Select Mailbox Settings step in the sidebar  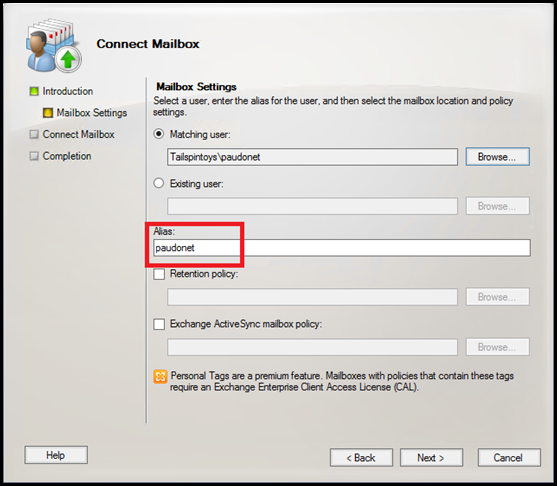coord(92,113)
